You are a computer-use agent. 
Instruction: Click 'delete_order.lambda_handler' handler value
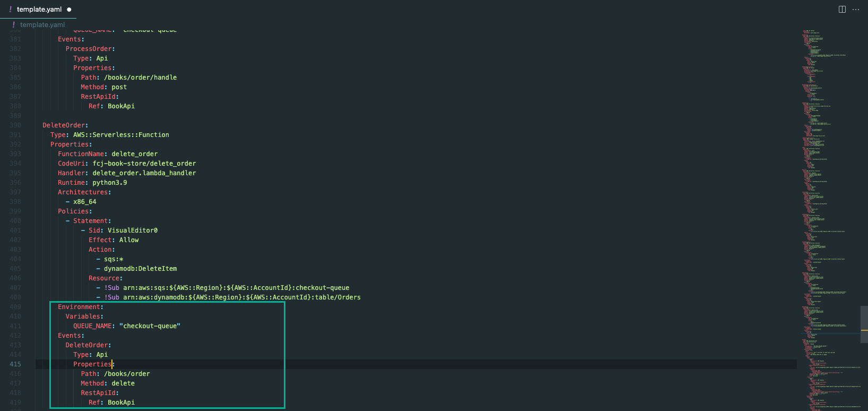[x=144, y=173]
